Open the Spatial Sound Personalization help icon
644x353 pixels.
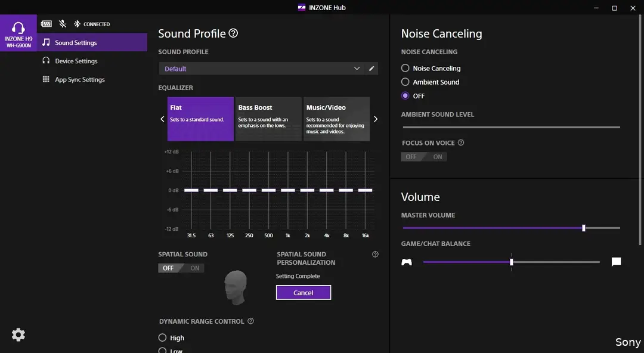[375, 255]
